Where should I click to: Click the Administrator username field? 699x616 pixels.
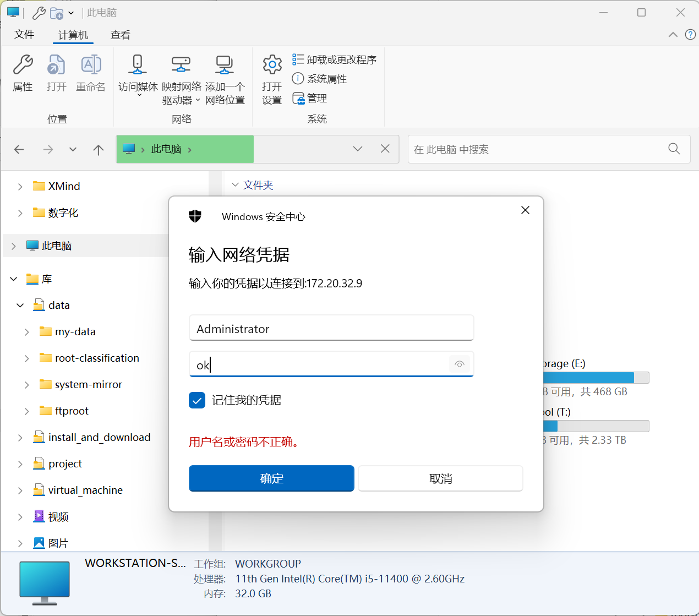point(331,329)
